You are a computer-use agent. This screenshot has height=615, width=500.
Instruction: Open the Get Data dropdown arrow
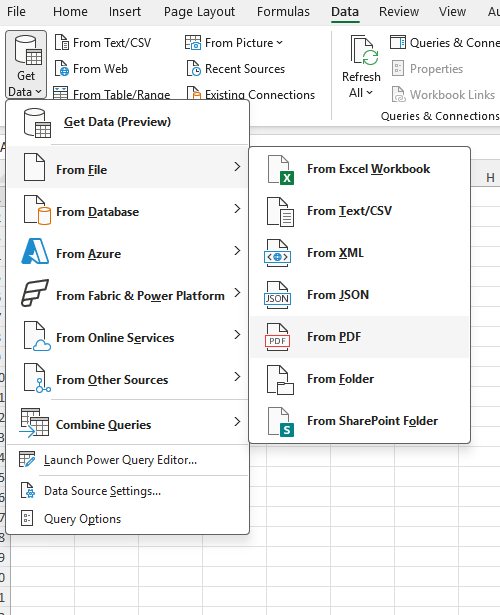38,92
